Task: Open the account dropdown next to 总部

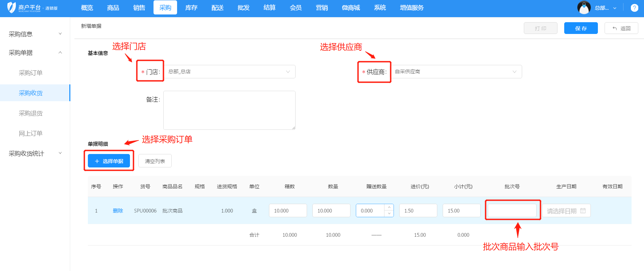Action: [615, 8]
